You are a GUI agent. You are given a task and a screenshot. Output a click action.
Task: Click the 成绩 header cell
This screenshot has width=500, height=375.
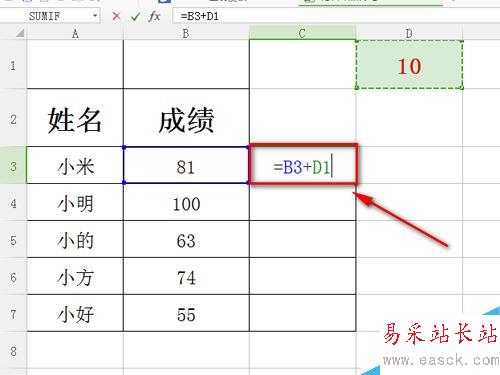186,118
